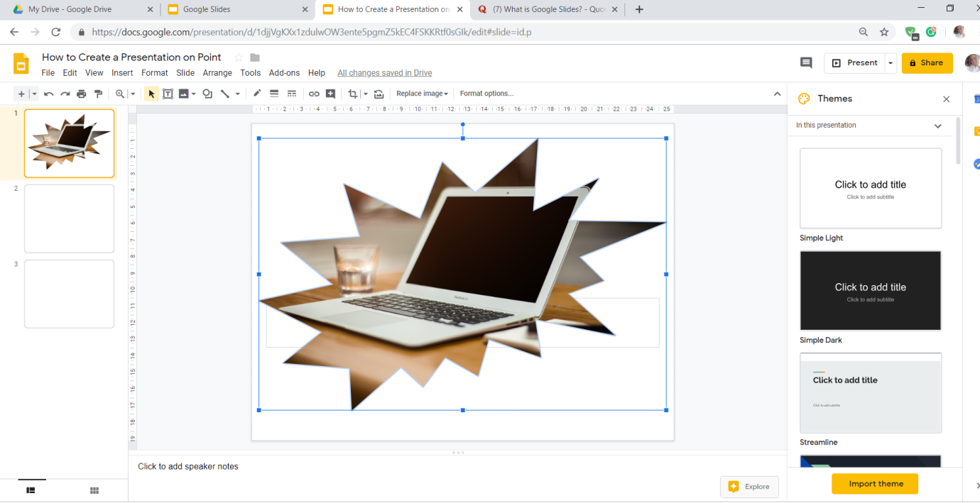The image size is (980, 503).
Task: Star the presentation title
Action: 239,57
